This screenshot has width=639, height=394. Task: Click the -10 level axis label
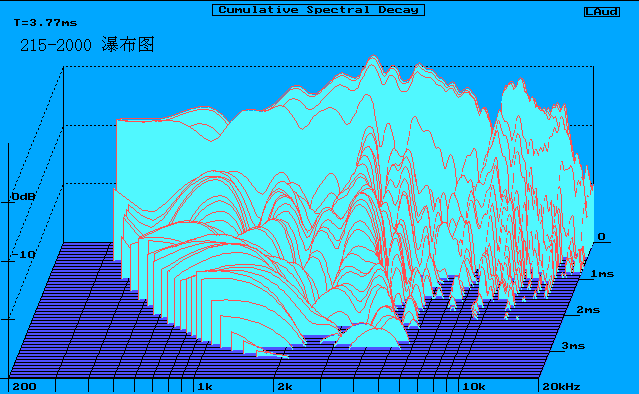pos(23,255)
